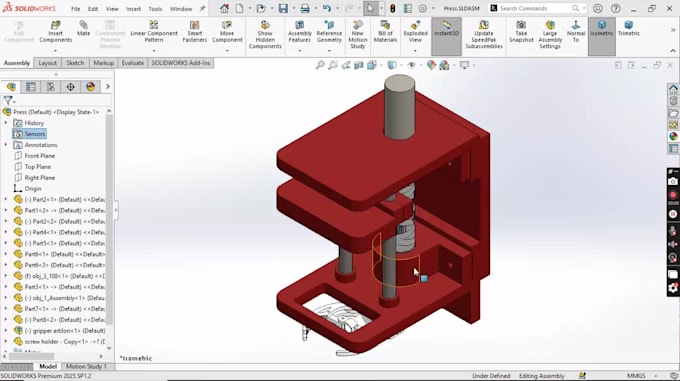Select the Mate tool

[x=83, y=29]
